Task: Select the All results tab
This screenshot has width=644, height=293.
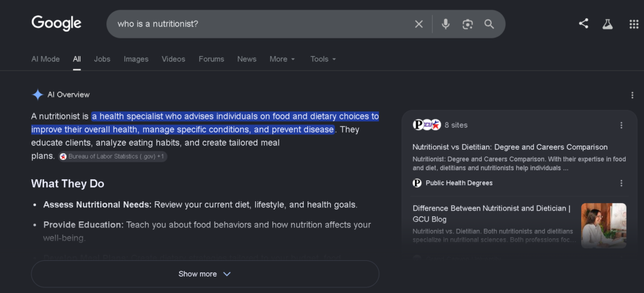Action: [x=77, y=59]
